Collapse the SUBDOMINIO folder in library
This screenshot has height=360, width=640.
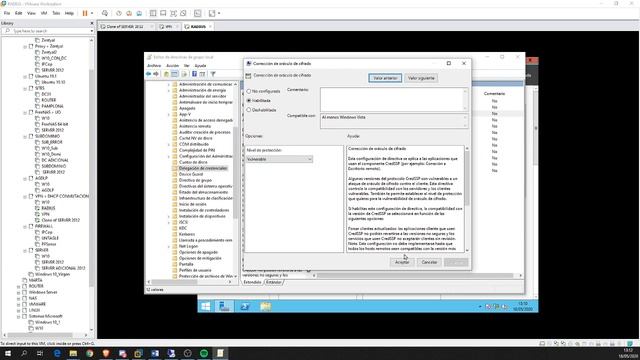pos(25,136)
